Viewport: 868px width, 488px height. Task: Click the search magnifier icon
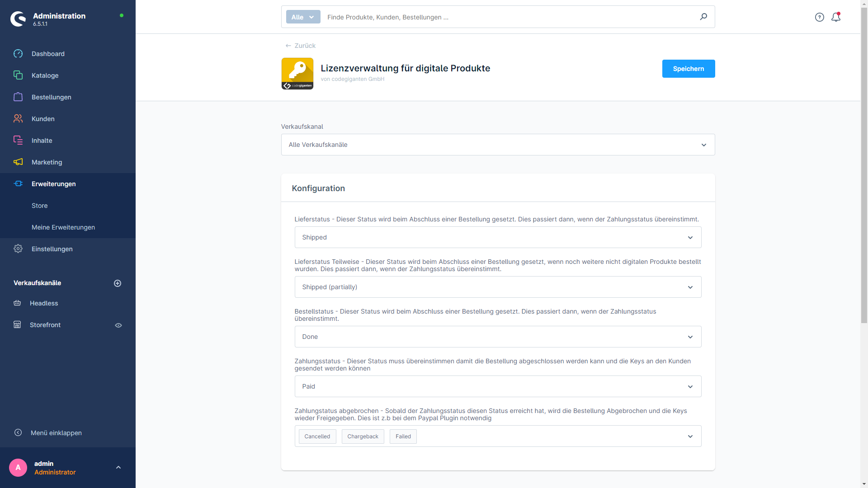703,17
